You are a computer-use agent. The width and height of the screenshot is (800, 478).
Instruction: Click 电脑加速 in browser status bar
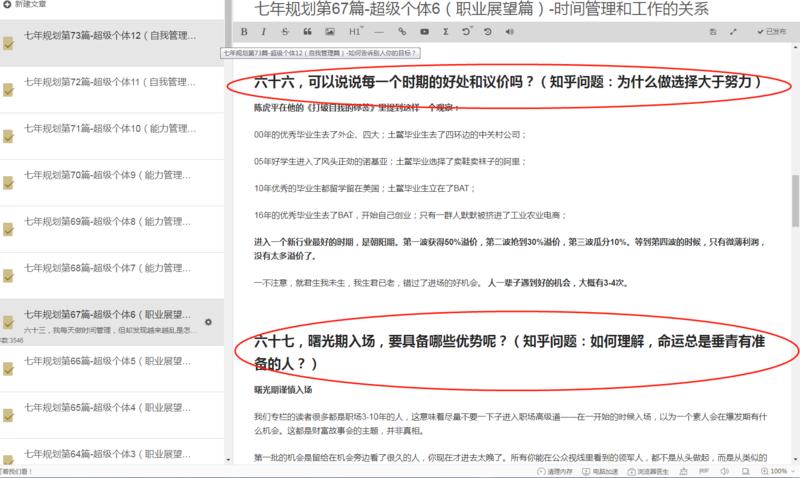(600, 471)
